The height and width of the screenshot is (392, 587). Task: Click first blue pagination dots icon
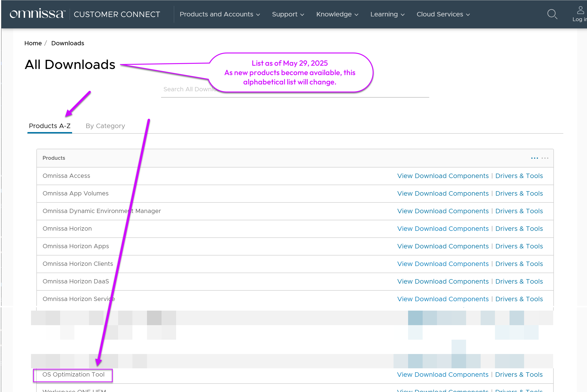click(x=534, y=158)
